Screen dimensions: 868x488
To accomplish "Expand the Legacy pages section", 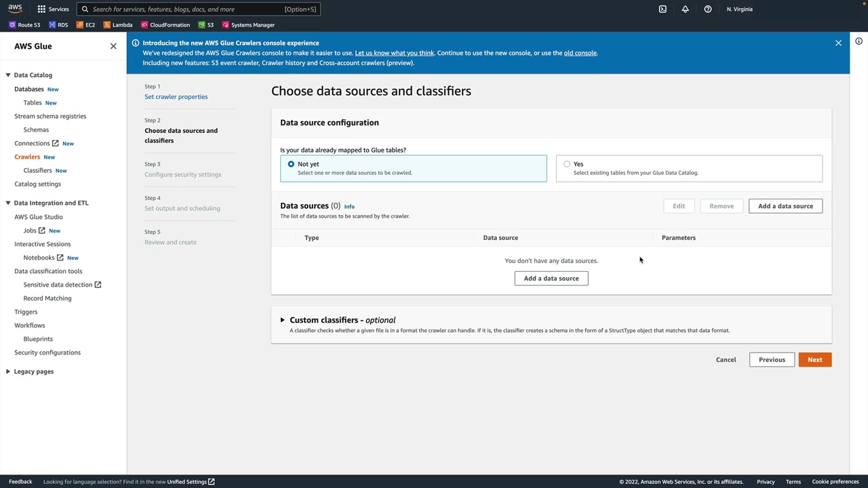I will (x=8, y=371).
